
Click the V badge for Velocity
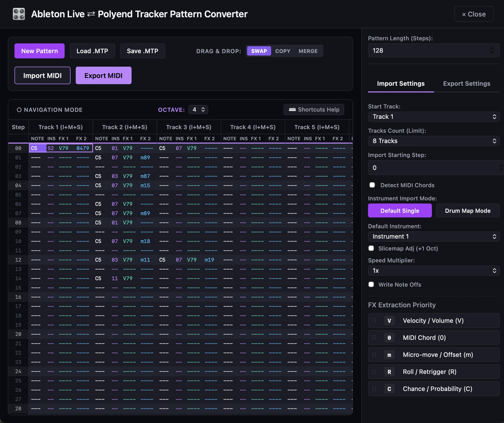tap(389, 320)
